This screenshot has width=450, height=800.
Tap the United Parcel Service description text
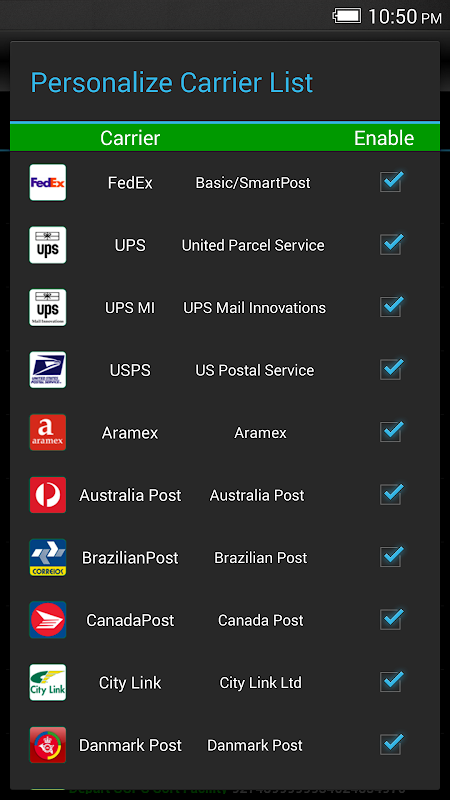(253, 245)
